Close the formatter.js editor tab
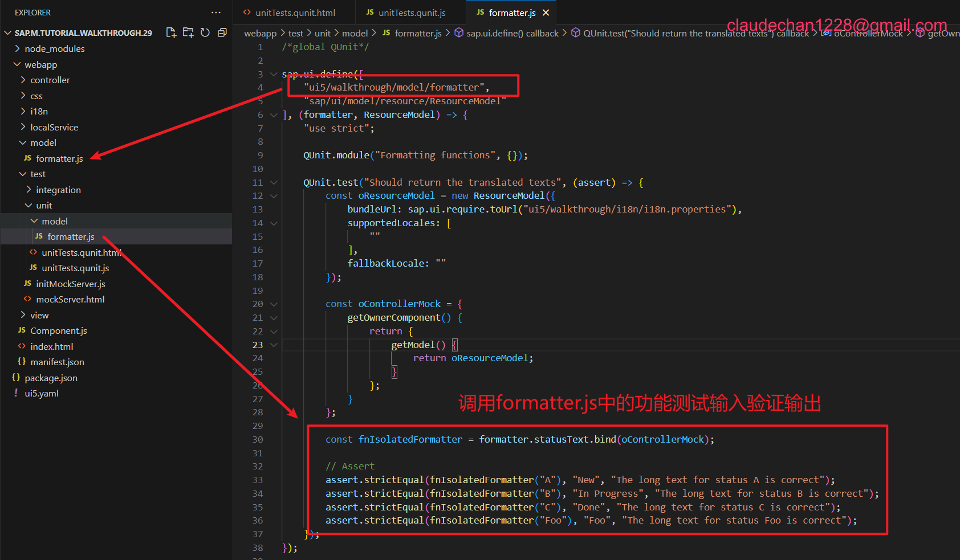 point(546,13)
